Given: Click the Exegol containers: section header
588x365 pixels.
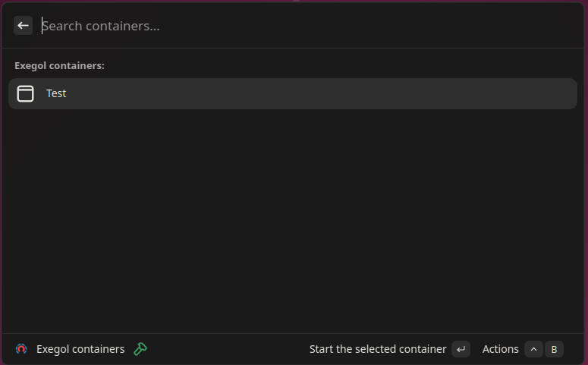Looking at the screenshot, I should [x=59, y=66].
